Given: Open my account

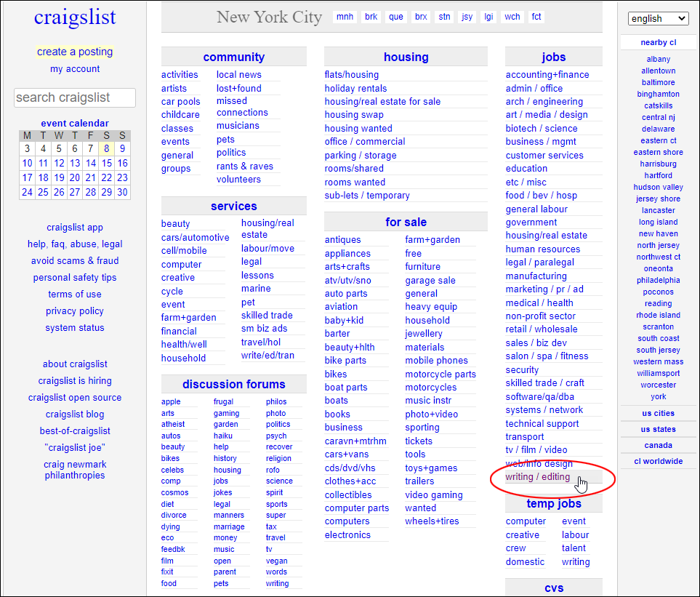Looking at the screenshot, I should click(75, 69).
